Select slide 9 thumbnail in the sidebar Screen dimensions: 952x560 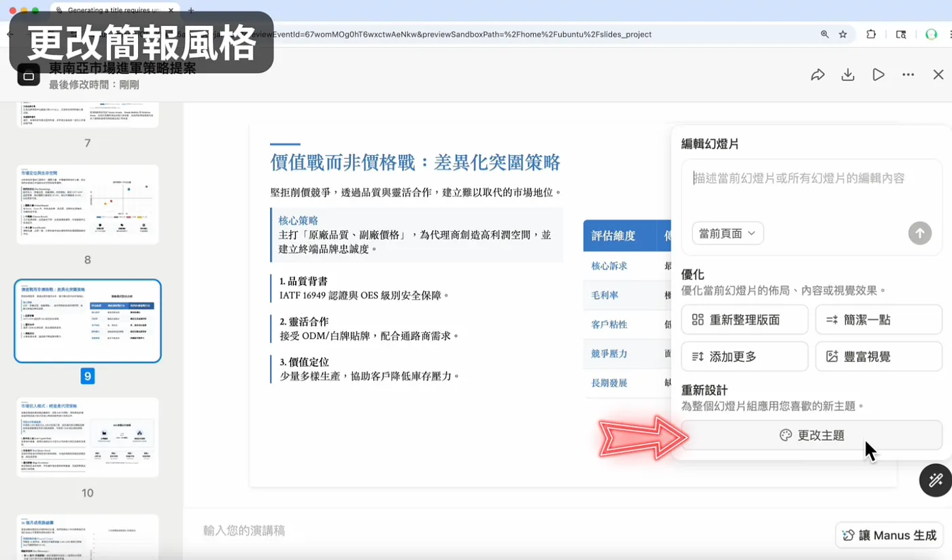[x=88, y=321]
